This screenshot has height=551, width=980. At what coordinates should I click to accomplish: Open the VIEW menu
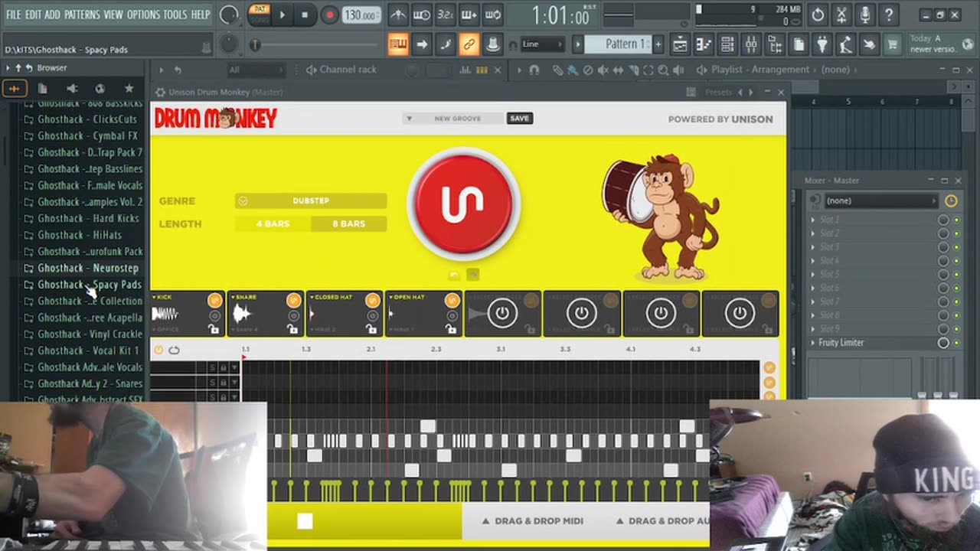pos(113,15)
